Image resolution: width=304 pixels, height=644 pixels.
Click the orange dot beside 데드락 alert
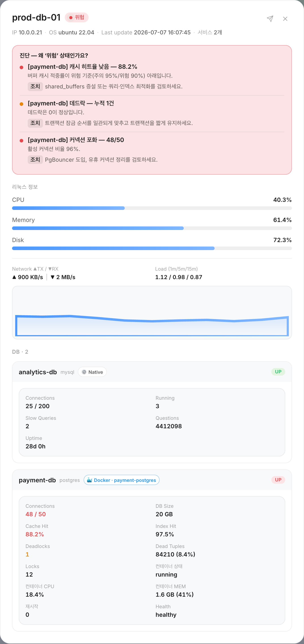tap(21, 104)
